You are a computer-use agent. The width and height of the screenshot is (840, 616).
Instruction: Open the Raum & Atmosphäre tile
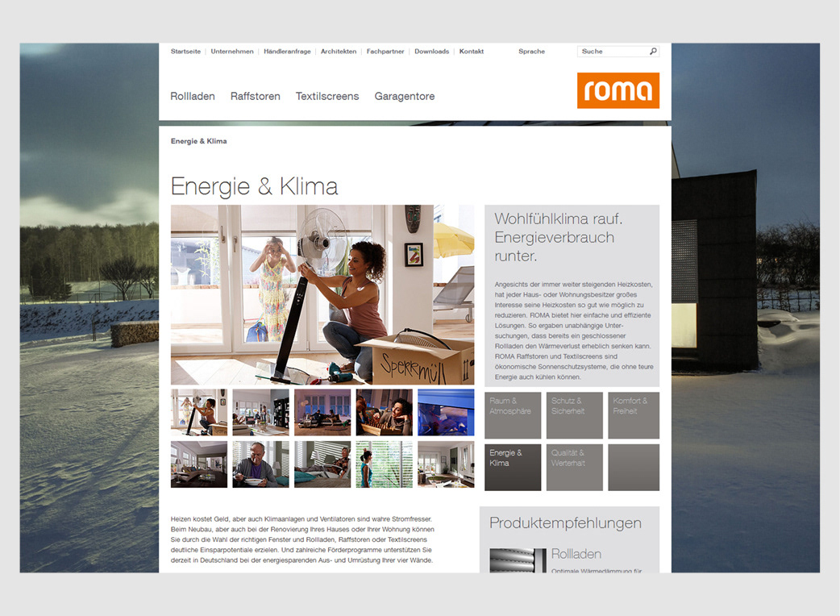(x=513, y=415)
